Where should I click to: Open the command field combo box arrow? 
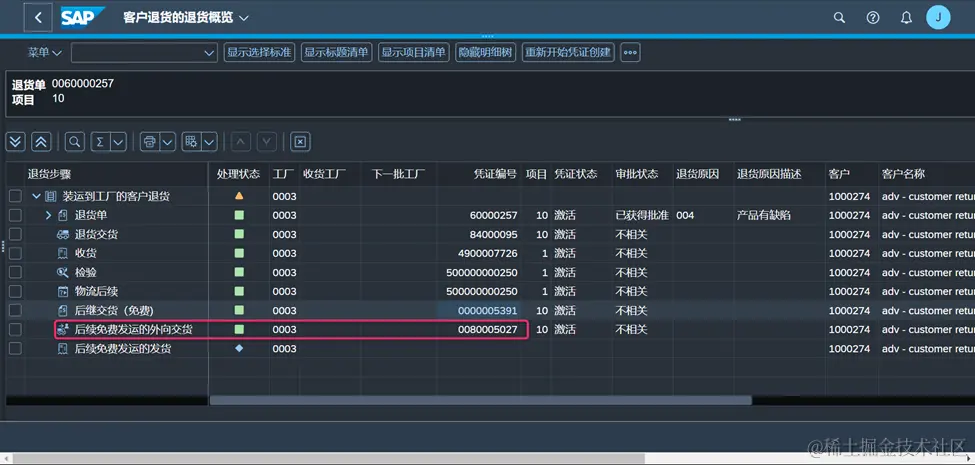210,53
